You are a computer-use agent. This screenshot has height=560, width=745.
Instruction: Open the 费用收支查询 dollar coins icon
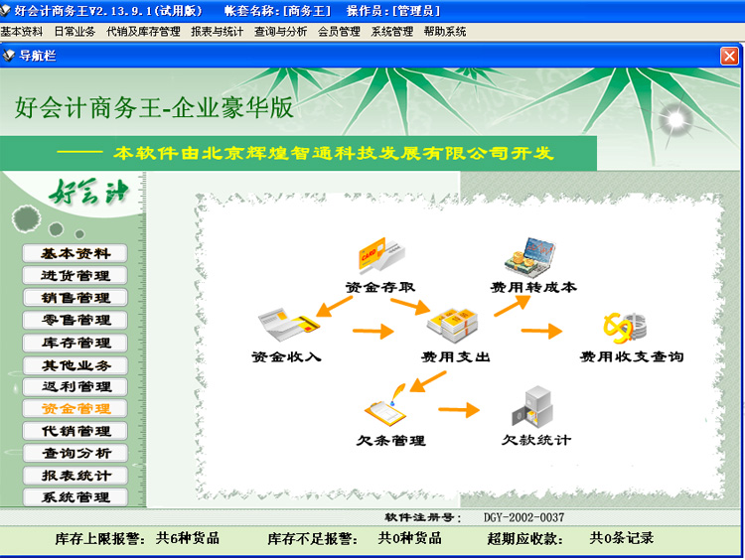pos(625,329)
